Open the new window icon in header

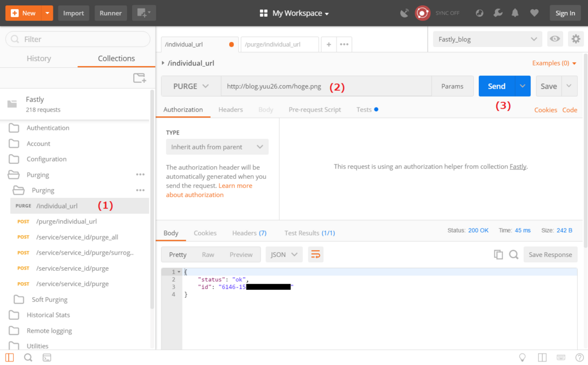144,13
